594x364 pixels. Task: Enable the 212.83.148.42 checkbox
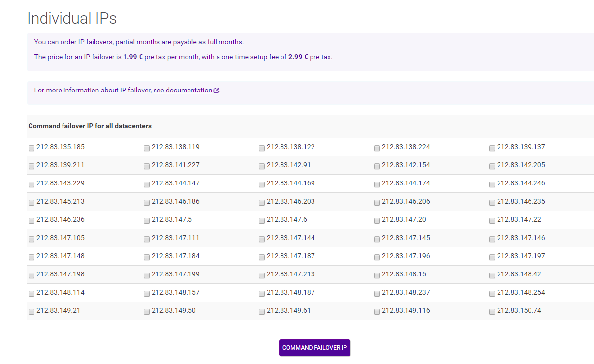pyautogui.click(x=492, y=275)
